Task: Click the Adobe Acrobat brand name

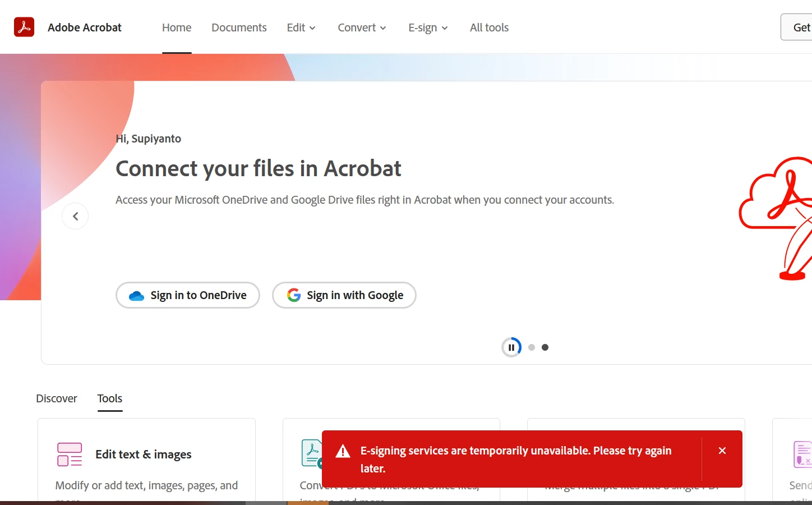Action: (x=85, y=27)
